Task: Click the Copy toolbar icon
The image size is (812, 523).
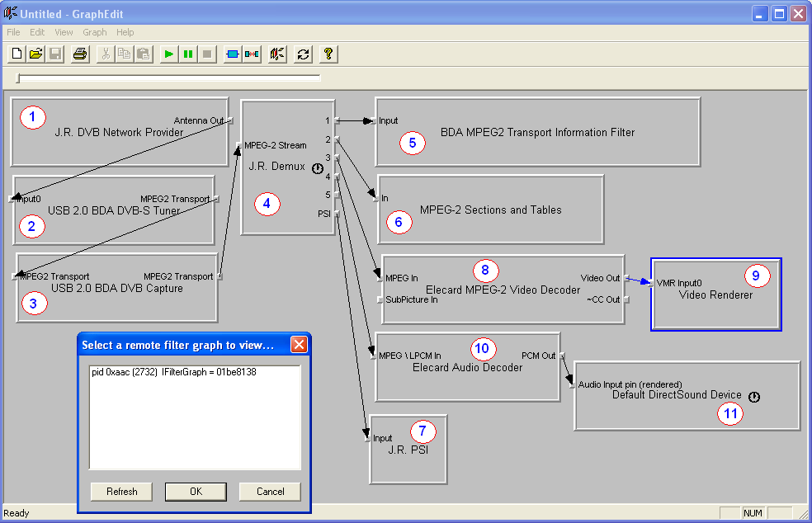Action: 125,54
